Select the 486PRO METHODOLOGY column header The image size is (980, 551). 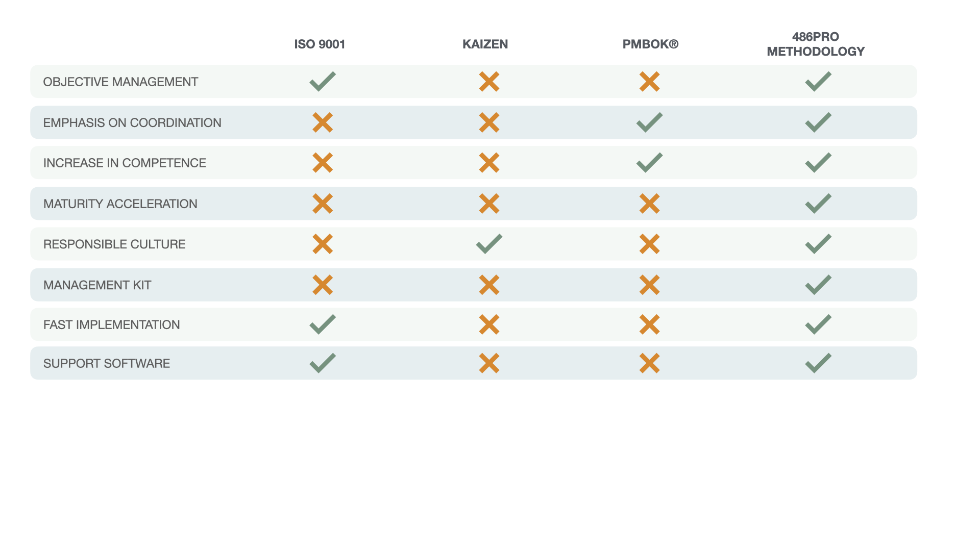816,44
